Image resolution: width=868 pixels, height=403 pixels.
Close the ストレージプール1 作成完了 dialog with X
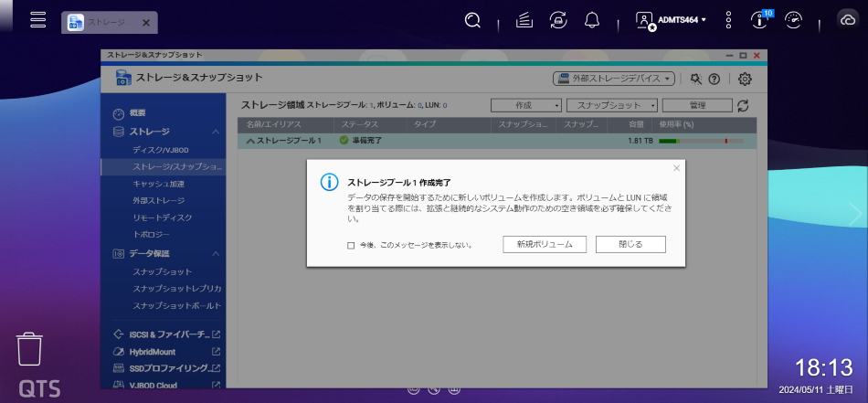coord(676,168)
